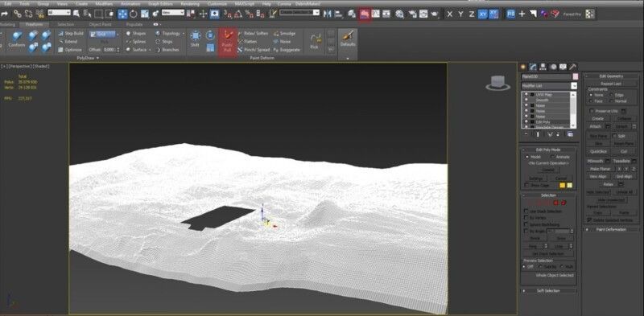
Task: Expand the Soft Selection rollout
Action: pyautogui.click(x=548, y=290)
